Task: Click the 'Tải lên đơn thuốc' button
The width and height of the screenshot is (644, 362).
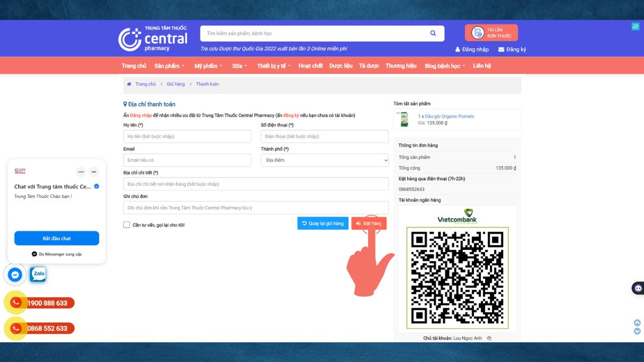Action: click(x=491, y=33)
